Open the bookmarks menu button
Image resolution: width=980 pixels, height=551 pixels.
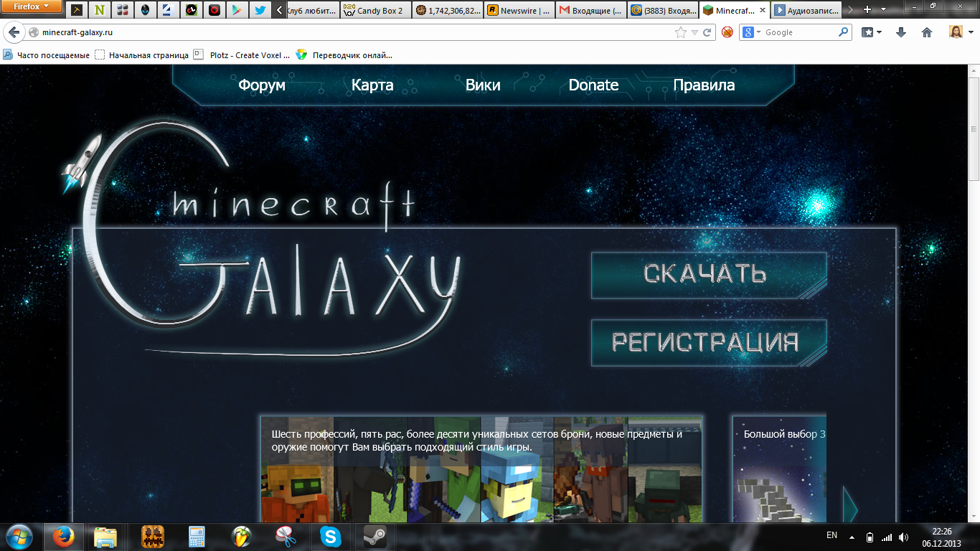point(871,32)
